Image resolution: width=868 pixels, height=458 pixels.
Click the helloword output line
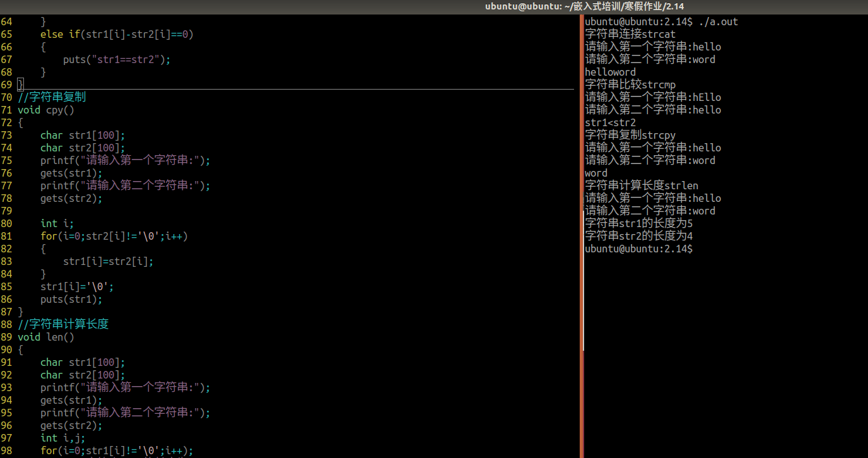(x=610, y=72)
